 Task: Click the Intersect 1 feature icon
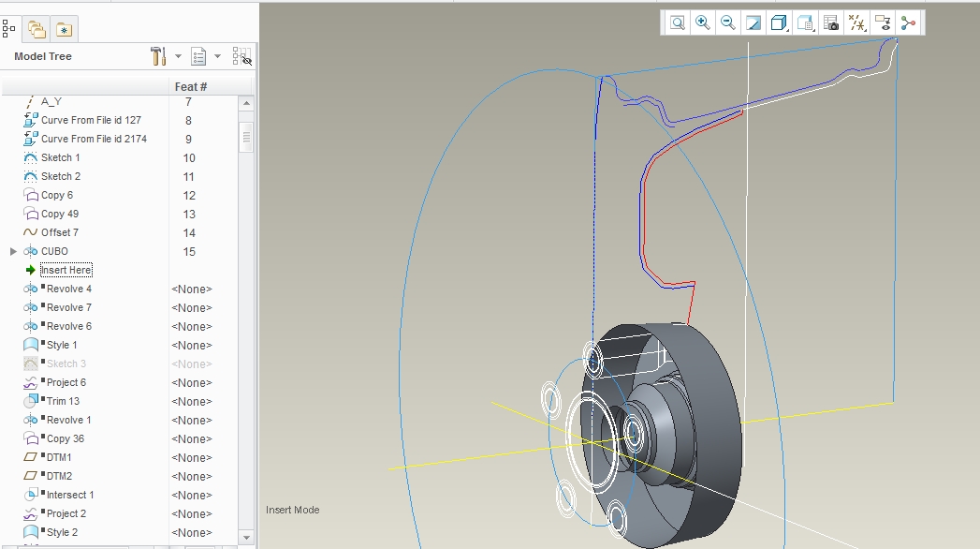[x=30, y=496]
